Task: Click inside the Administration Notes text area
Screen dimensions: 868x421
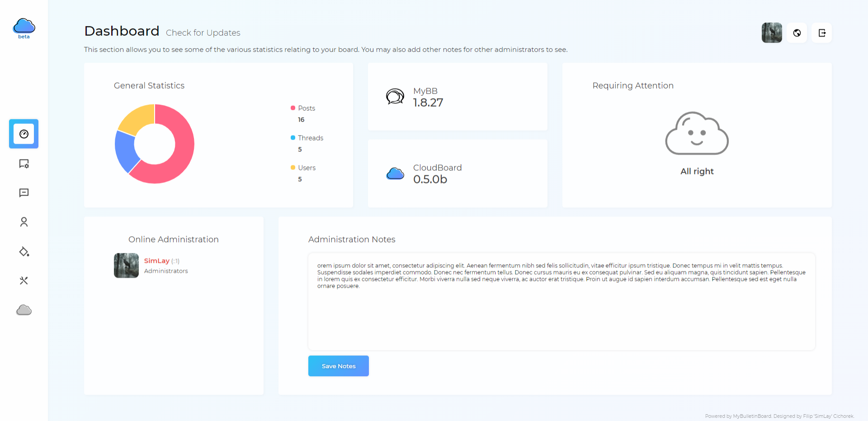Action: [x=561, y=312]
